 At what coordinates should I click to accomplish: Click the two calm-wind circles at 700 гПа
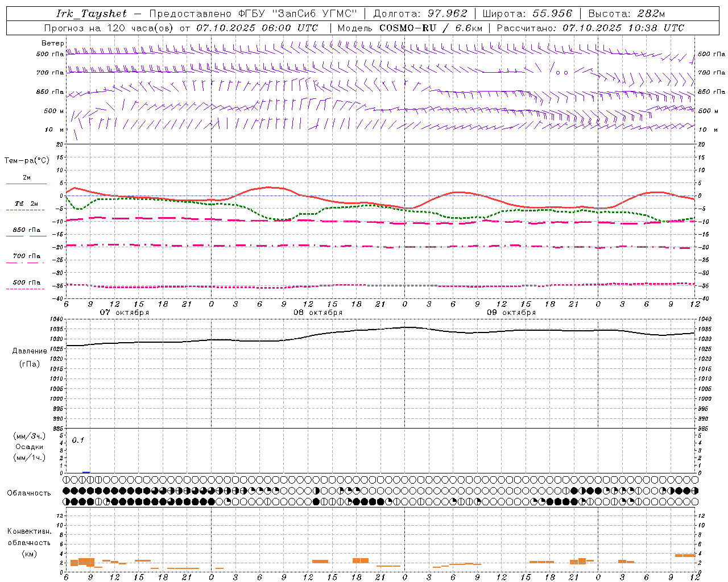point(562,73)
